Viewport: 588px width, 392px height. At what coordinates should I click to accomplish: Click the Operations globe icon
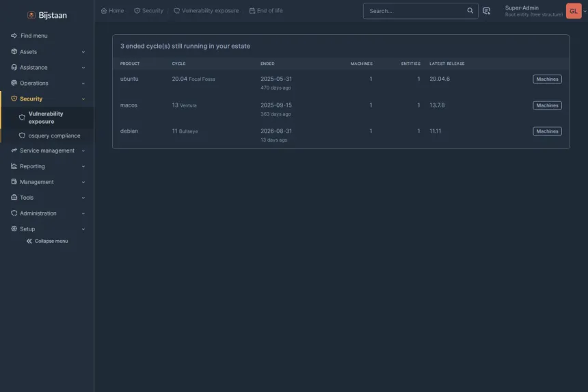14,83
